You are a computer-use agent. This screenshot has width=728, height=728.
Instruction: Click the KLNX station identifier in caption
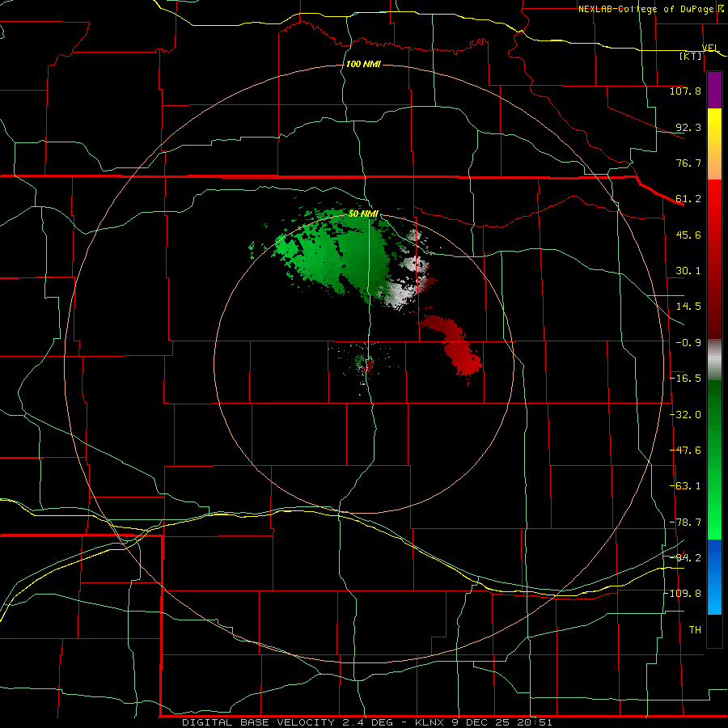(430, 722)
